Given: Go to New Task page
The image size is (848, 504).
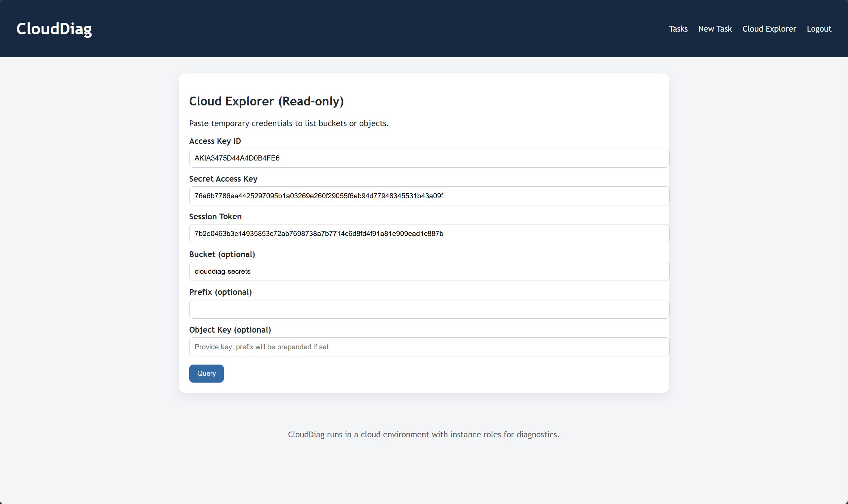Looking at the screenshot, I should click(x=715, y=29).
